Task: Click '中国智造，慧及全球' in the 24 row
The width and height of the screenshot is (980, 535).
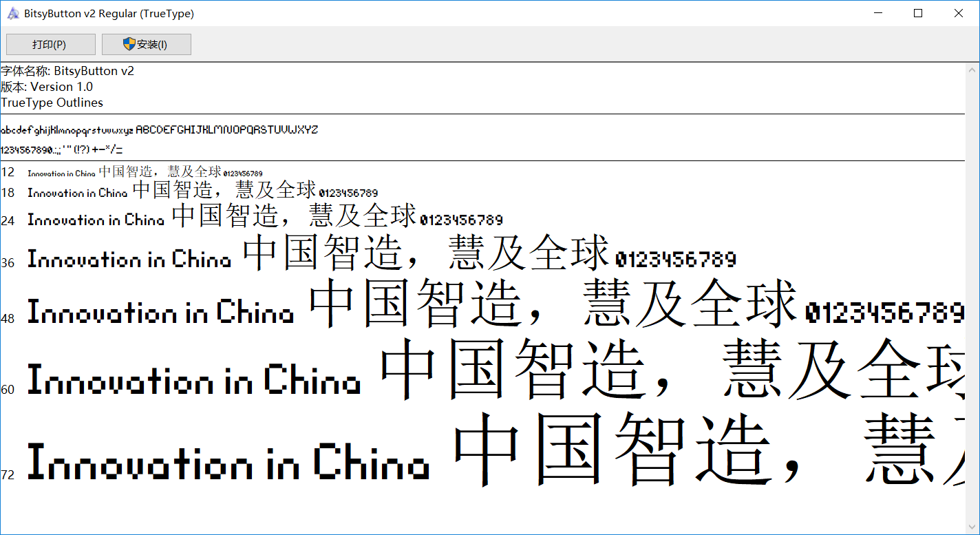Action: pos(294,215)
